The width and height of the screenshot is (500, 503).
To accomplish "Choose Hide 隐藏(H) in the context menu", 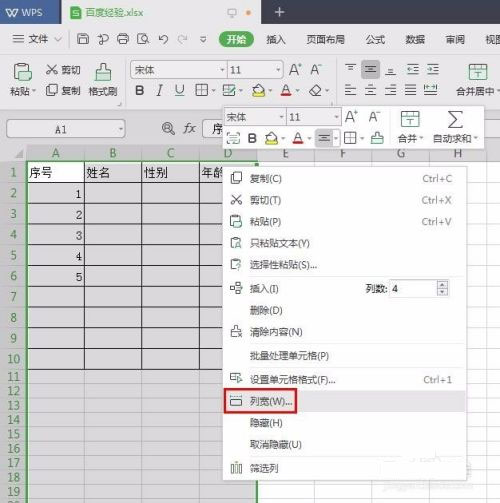I will [266, 423].
